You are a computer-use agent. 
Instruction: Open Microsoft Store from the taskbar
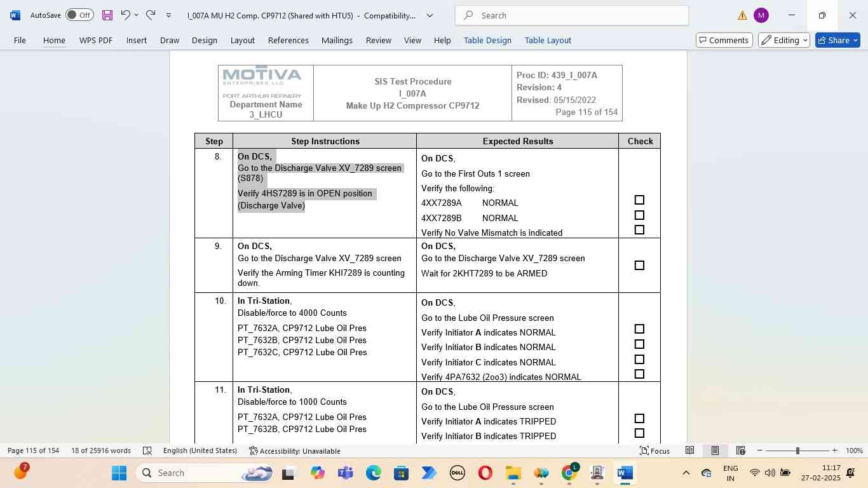[x=401, y=473]
